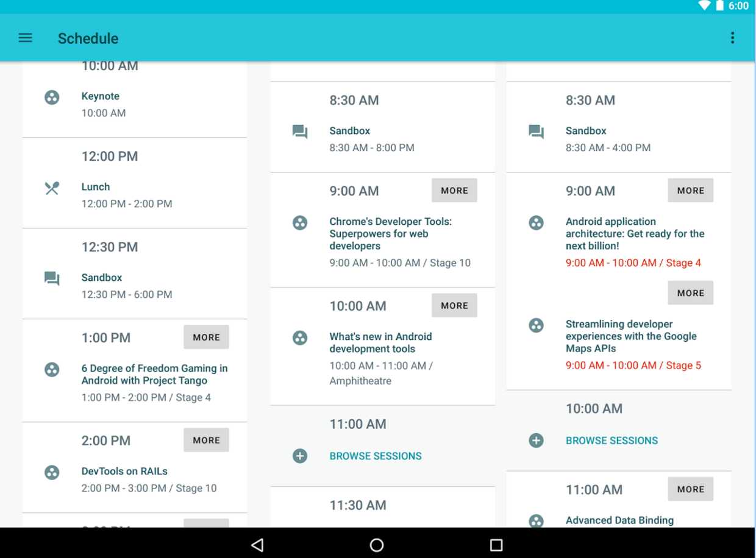Tap the Lunch fork and knife icon
756x558 pixels.
pos(52,188)
